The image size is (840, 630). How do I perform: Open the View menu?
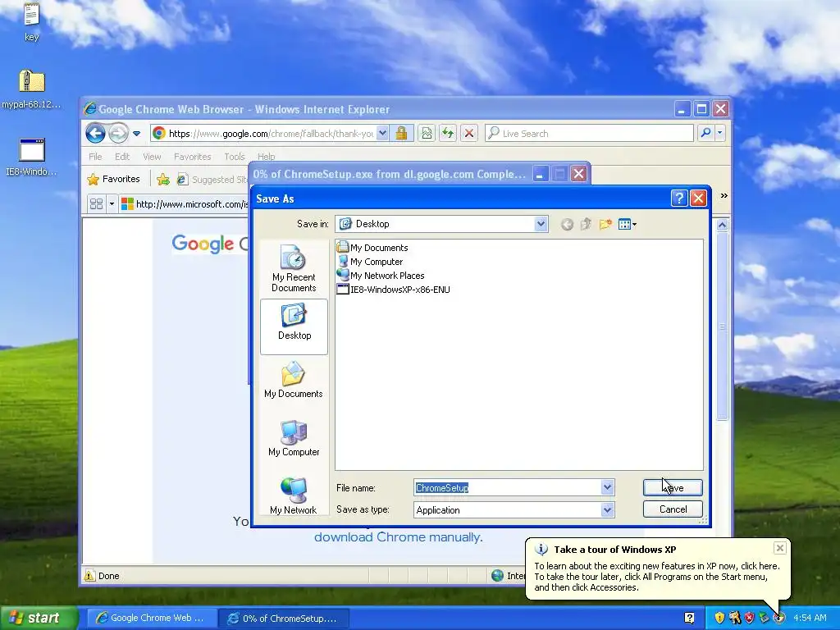pyautogui.click(x=152, y=157)
